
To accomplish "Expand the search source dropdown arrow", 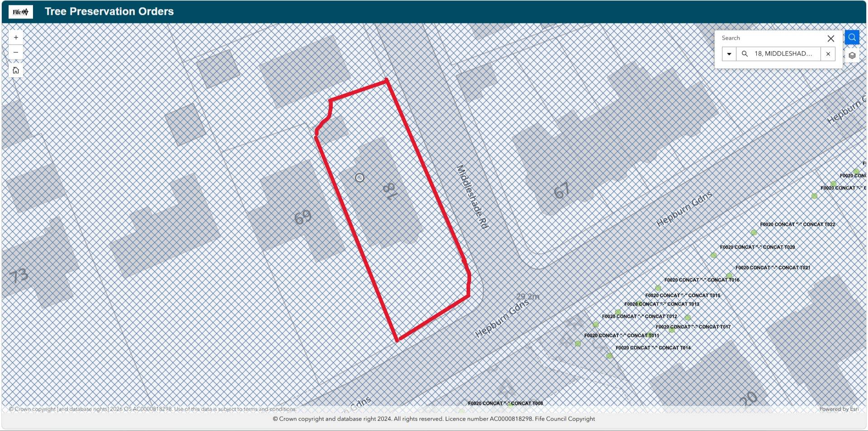I will (x=729, y=54).
